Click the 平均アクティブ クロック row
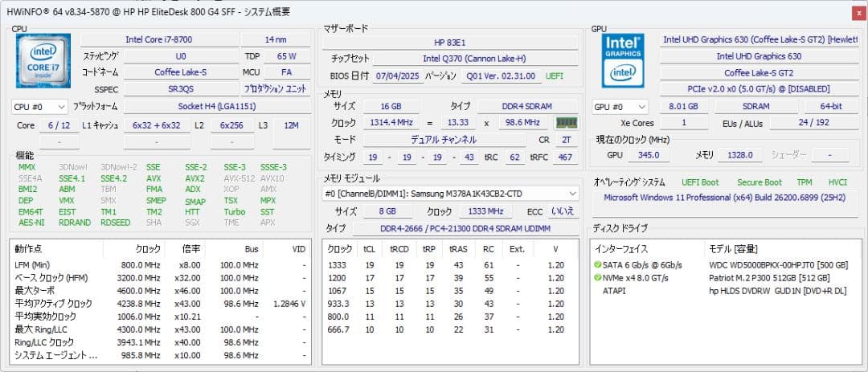 161,304
